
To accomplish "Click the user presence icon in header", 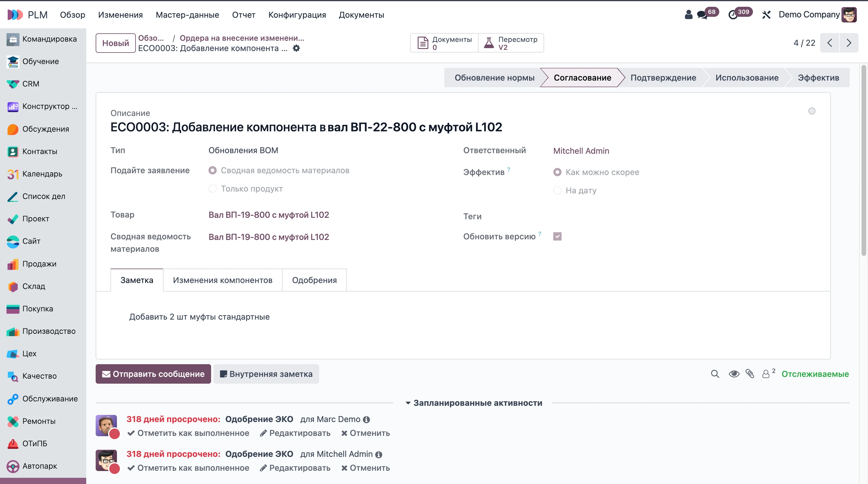I will point(688,14).
